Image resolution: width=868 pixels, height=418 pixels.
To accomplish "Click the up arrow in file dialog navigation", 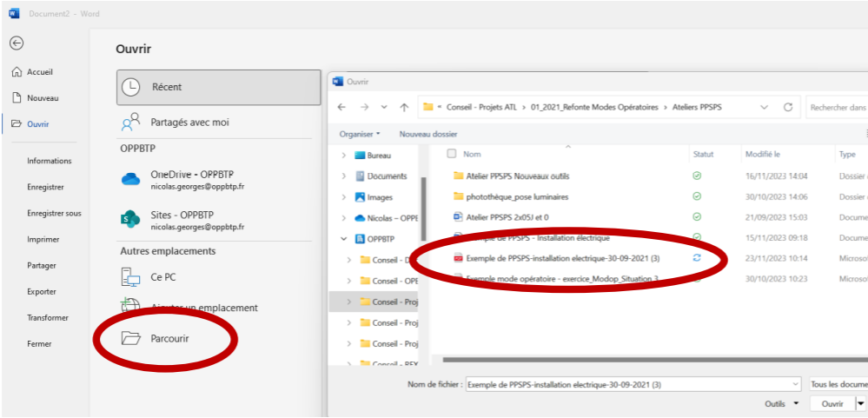I will click(404, 108).
